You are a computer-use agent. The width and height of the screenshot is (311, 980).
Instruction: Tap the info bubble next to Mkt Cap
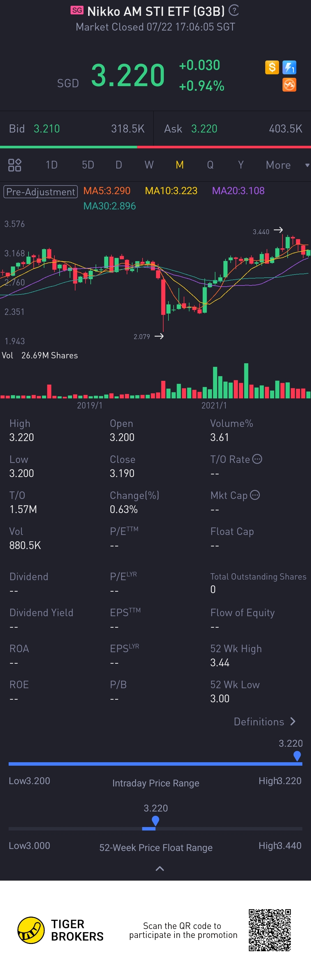pos(255,495)
